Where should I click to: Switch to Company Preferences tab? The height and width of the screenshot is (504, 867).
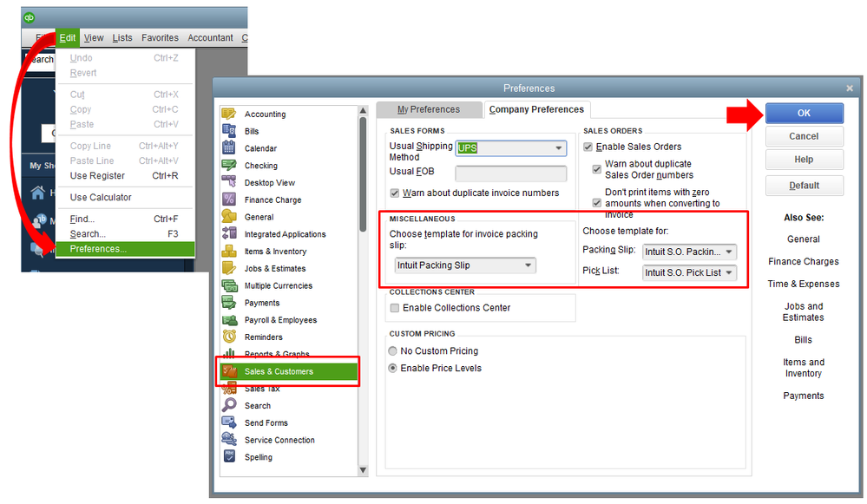click(x=536, y=109)
